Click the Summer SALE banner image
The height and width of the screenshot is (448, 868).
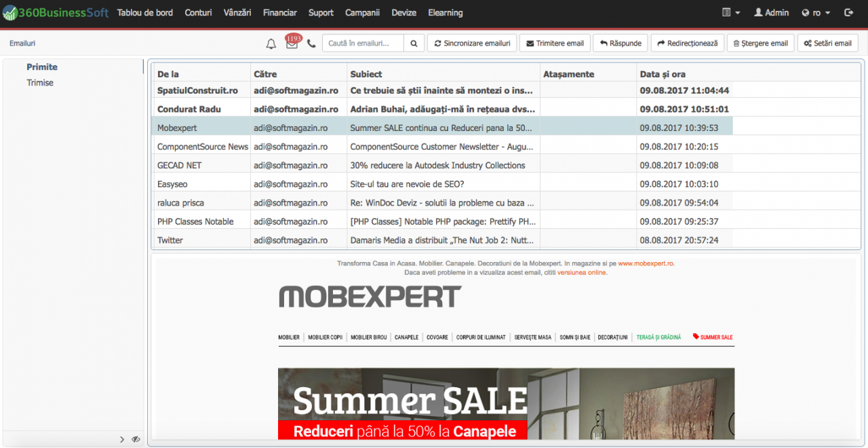(506, 403)
